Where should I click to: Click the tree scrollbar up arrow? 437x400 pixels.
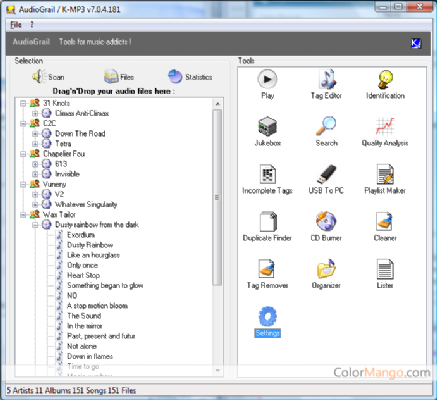(217, 104)
